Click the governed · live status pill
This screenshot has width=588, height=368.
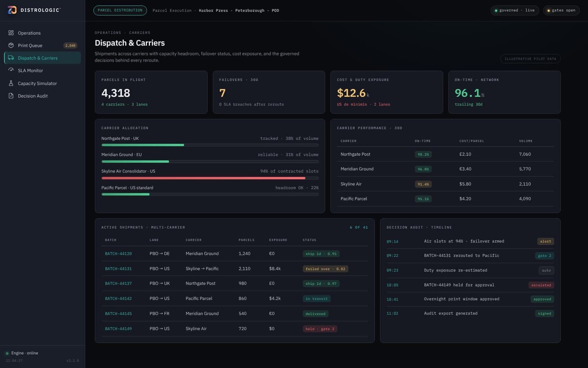(x=514, y=10)
